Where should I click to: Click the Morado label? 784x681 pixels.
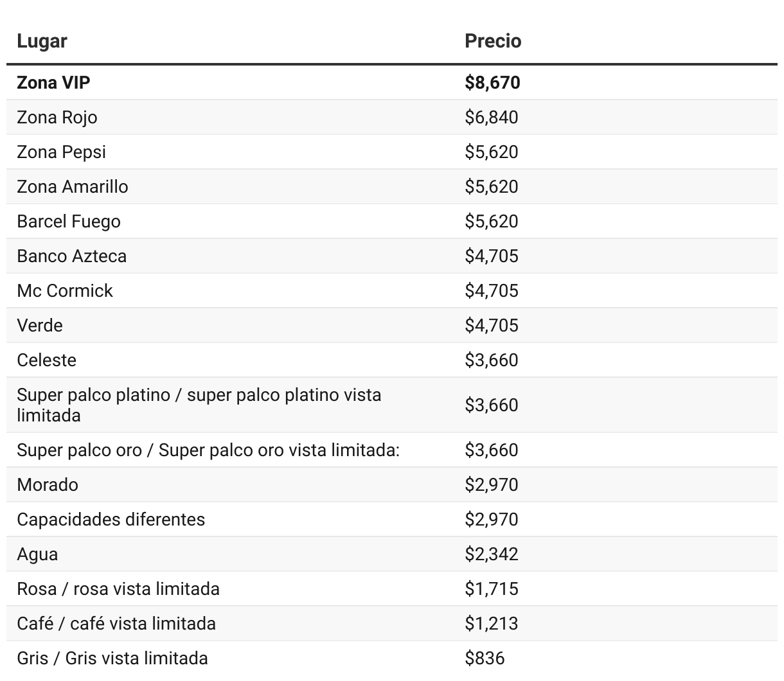(48, 485)
